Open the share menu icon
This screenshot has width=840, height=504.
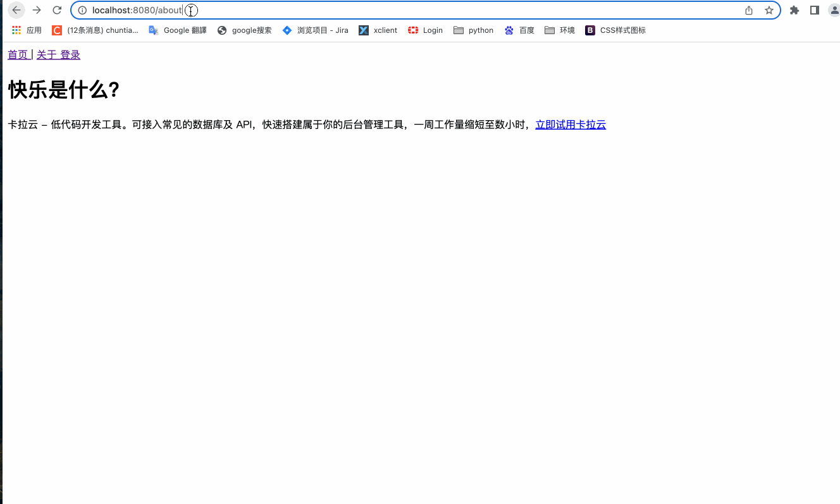coord(748,10)
